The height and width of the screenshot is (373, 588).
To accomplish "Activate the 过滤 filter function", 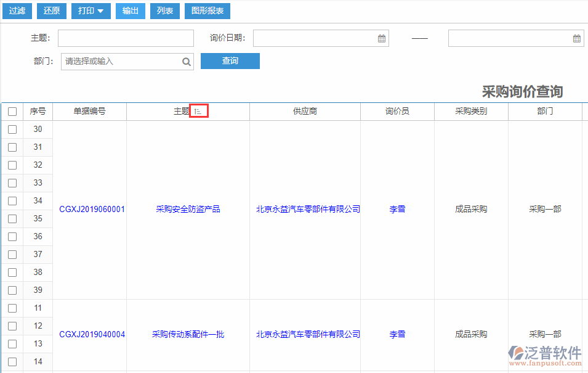I will (17, 10).
